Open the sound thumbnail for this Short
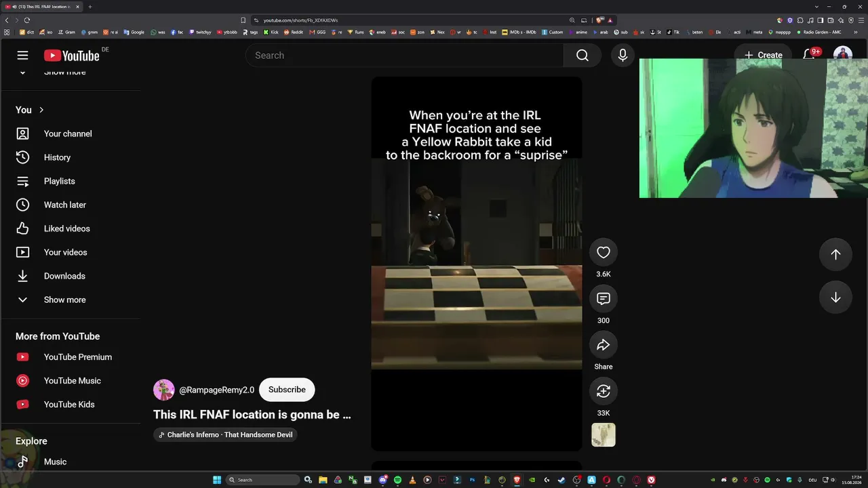The image size is (868, 488). coord(604,435)
